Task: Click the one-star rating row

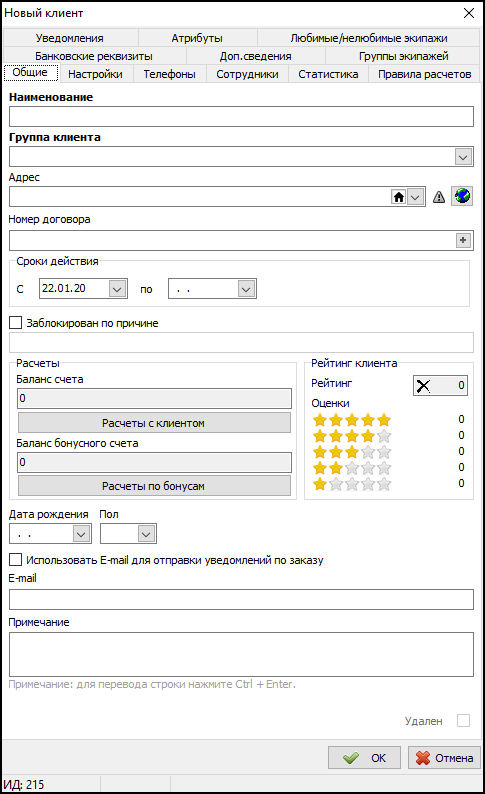Action: tap(352, 484)
